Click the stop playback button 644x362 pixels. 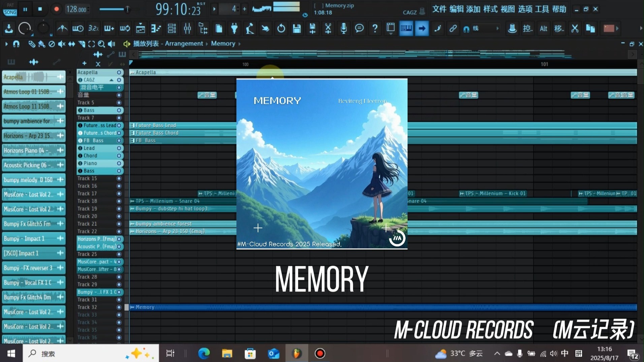pos(40,9)
